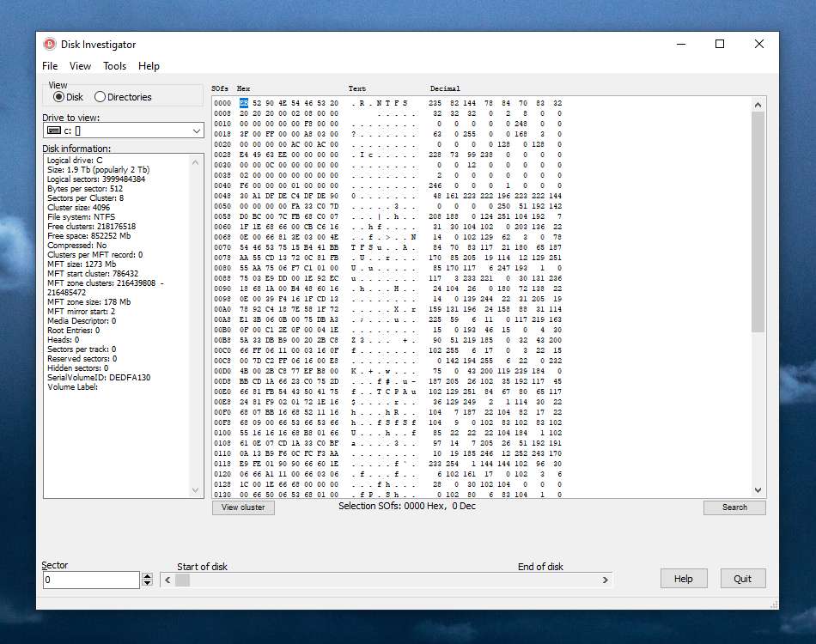Click the offset 0100 row label
816x644 pixels.
click(222, 433)
